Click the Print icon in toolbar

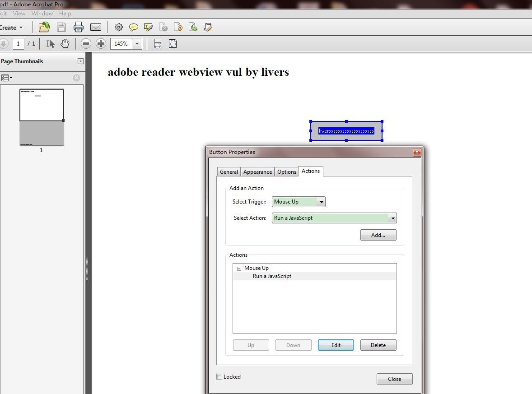(x=79, y=27)
